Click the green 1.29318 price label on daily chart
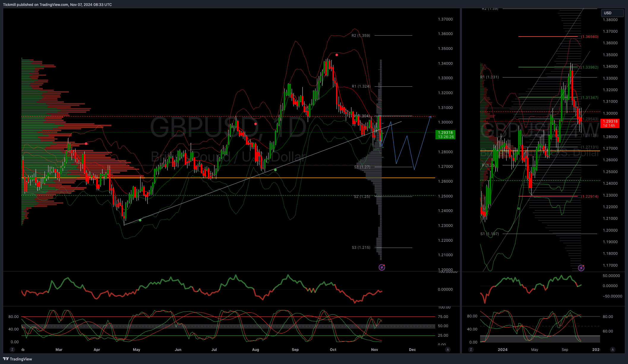This screenshot has width=628, height=364. pos(445,135)
